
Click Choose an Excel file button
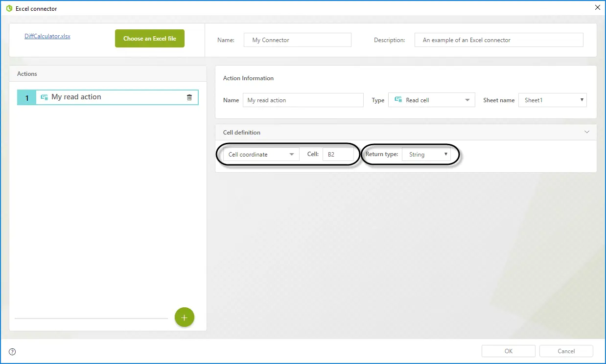150,39
